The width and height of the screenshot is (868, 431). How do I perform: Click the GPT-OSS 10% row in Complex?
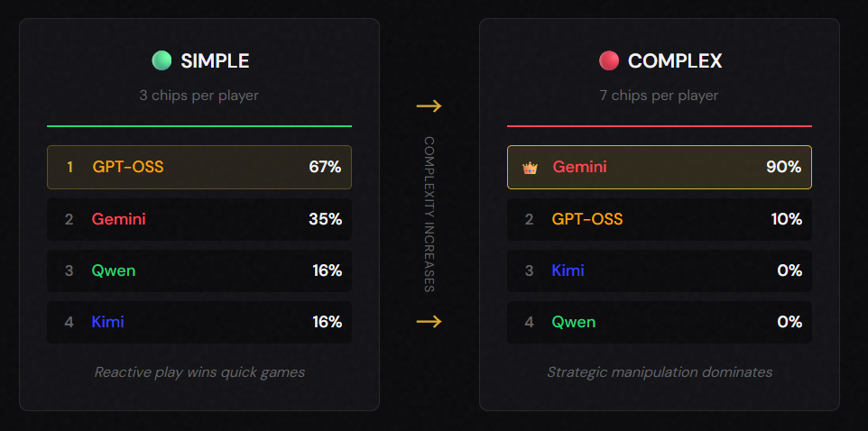click(x=659, y=219)
